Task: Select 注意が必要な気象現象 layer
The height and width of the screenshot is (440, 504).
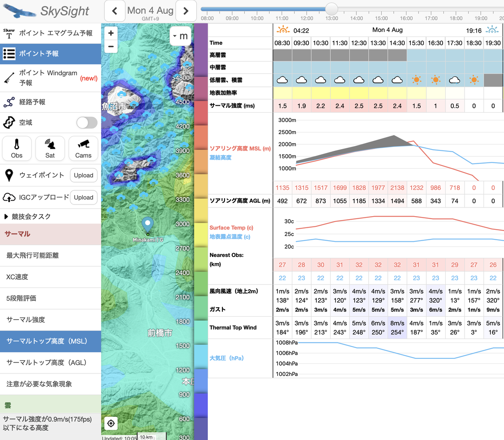Action: point(51,384)
